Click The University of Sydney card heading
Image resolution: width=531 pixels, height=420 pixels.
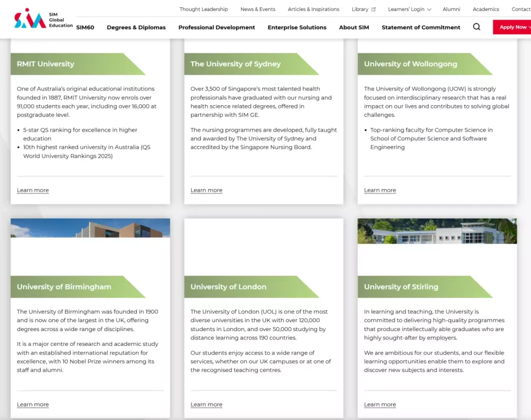(236, 64)
